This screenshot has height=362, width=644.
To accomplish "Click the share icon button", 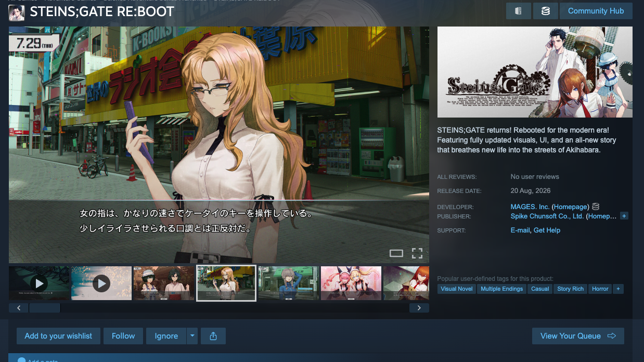I will pos(213,336).
